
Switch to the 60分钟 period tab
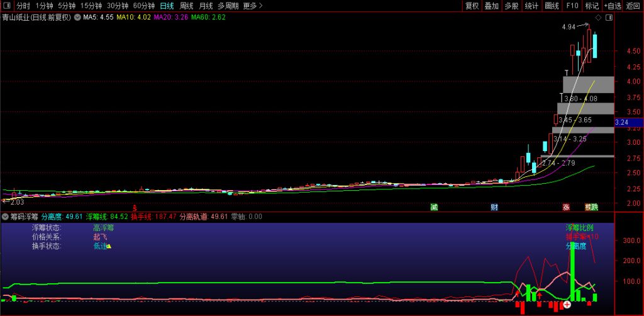144,6
